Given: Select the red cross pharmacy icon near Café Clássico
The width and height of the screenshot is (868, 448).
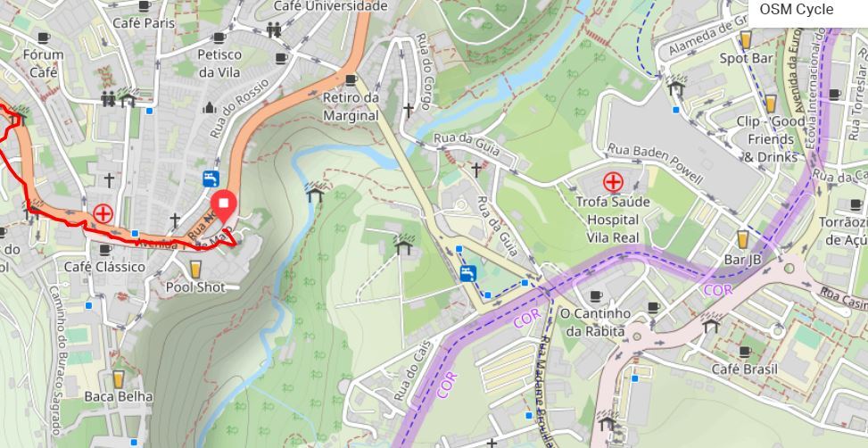Looking at the screenshot, I should (x=103, y=214).
